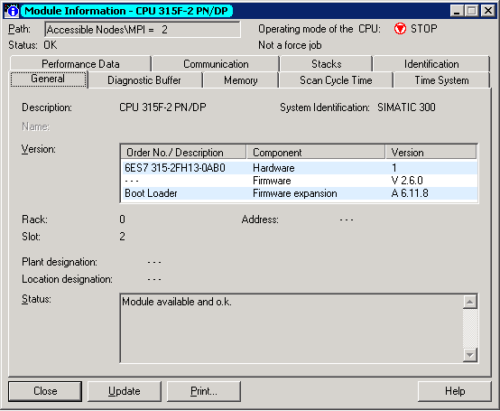Image resolution: width=500 pixels, height=411 pixels.
Task: Select the Hardware row 6ES7 315-2FH13-0AB0
Action: pyautogui.click(x=299, y=168)
